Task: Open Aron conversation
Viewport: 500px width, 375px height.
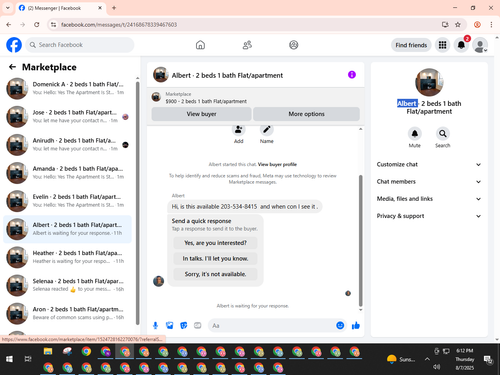Action: pos(67,313)
